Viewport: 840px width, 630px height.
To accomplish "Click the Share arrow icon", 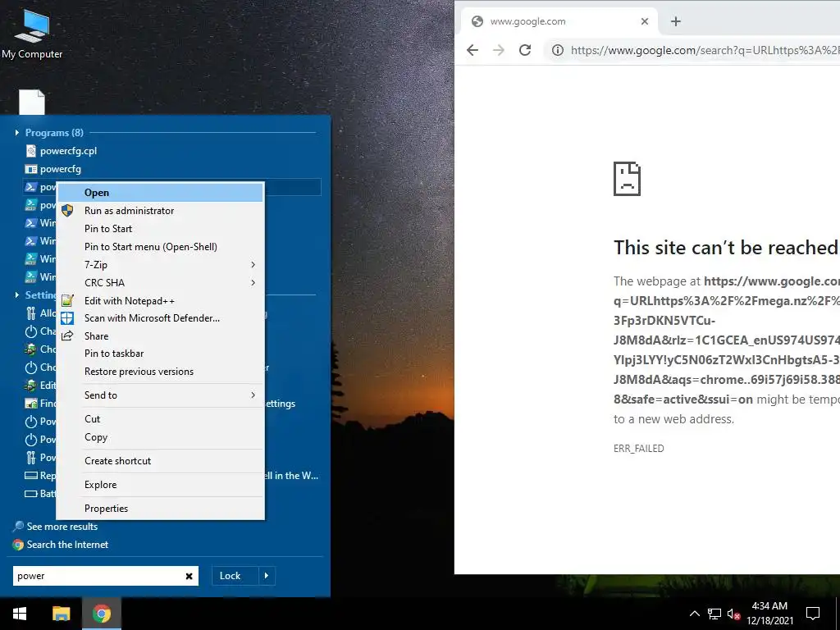I will (x=67, y=336).
